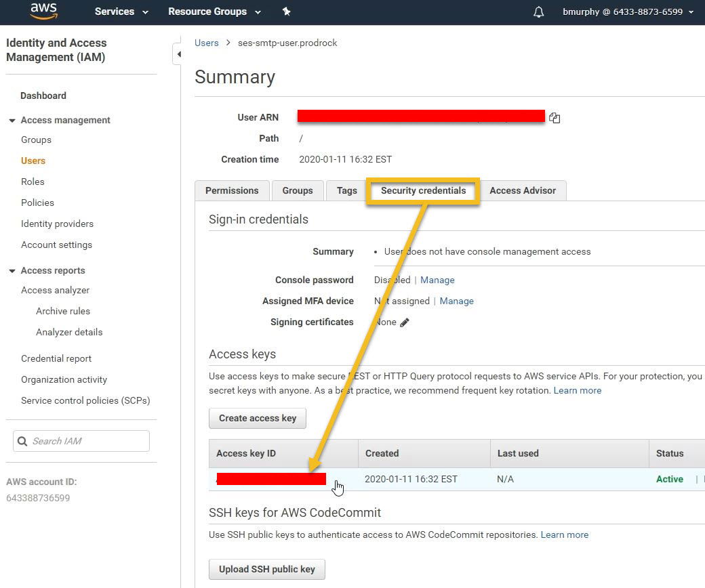Select the AWS account ID number 643388736599

point(38,498)
